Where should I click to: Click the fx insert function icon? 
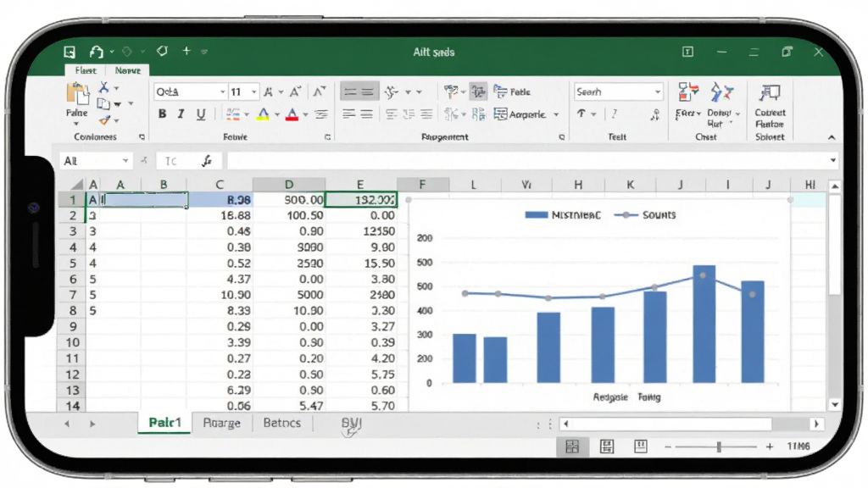[207, 161]
